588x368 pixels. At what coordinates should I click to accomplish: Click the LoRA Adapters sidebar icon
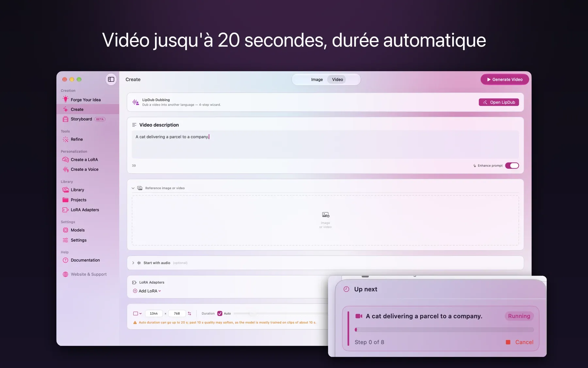(65, 210)
